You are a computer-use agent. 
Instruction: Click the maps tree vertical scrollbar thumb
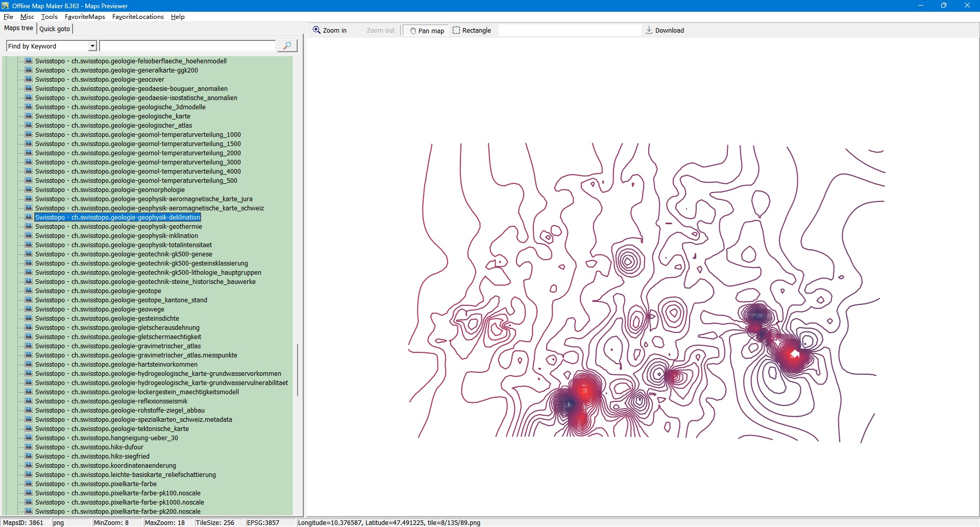(297, 370)
